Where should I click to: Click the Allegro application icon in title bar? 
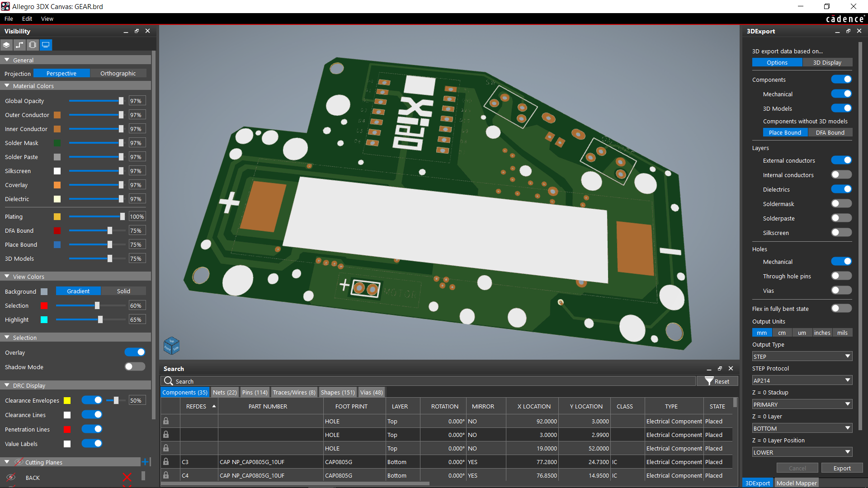click(5, 6)
